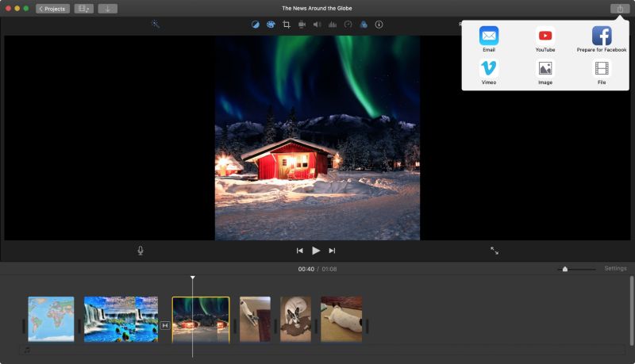Viewport: 635px width, 364px height.
Task: Choose YouTube as the share destination
Action: click(x=545, y=36)
